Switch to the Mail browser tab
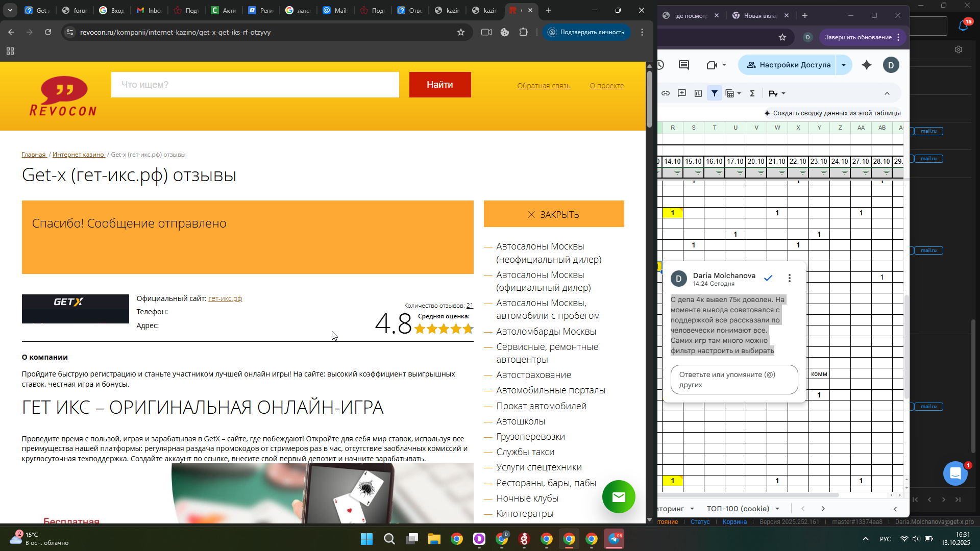This screenshot has height=551, width=980. coord(335,10)
